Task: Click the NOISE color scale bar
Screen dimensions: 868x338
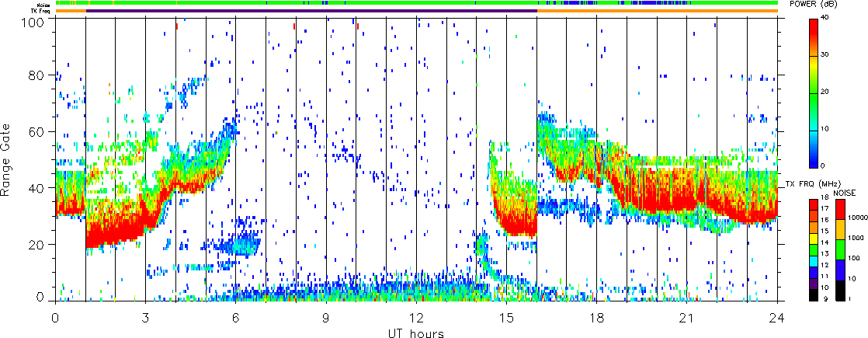Action: click(840, 250)
